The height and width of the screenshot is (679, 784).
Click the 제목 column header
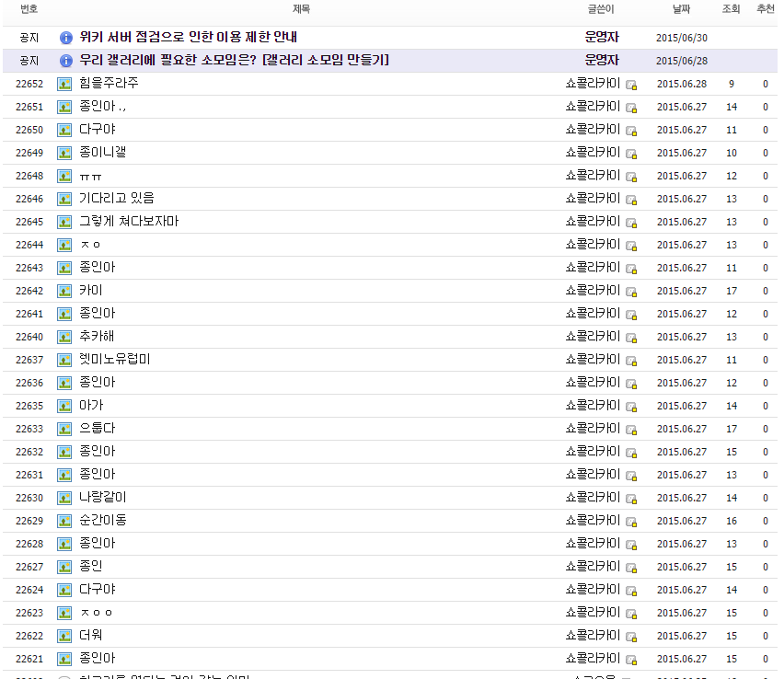point(302,9)
